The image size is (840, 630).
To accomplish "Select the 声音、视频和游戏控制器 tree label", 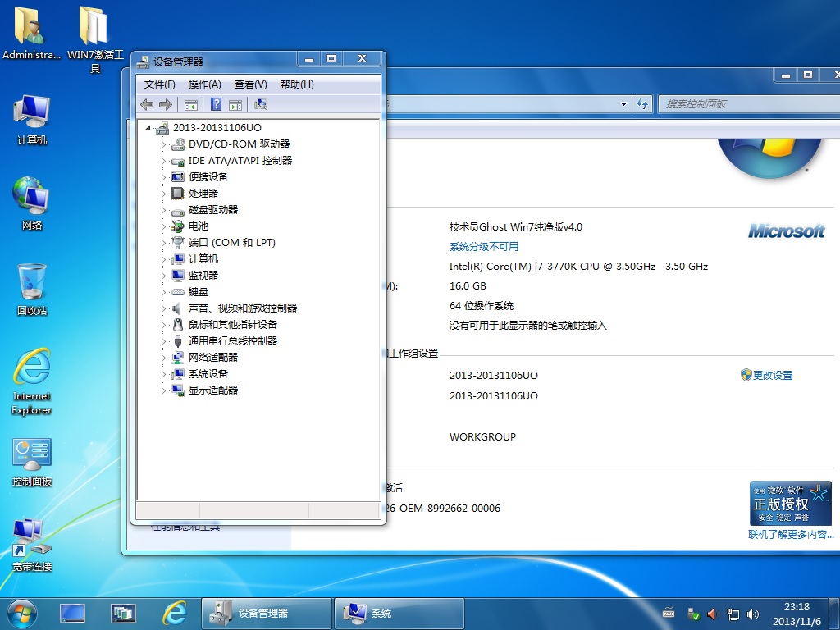I will click(243, 308).
